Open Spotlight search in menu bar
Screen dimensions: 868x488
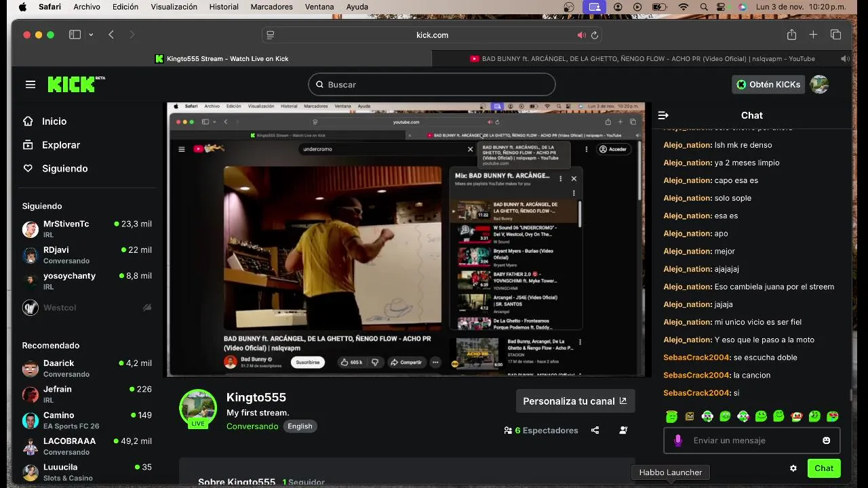click(x=704, y=7)
